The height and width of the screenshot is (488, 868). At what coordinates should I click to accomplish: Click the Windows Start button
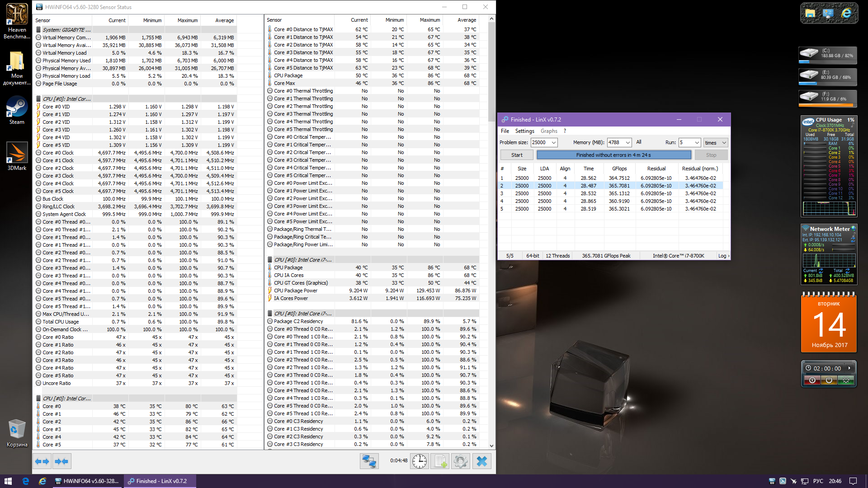8,481
